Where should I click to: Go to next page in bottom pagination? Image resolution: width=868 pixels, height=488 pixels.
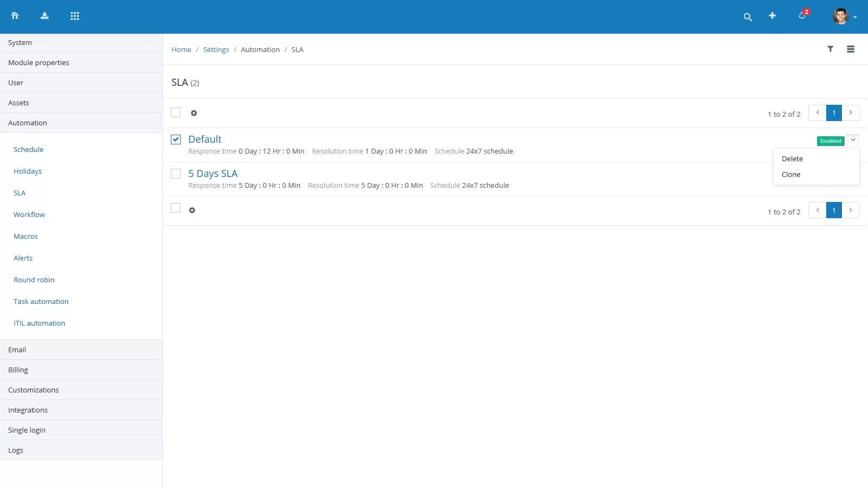tap(851, 210)
